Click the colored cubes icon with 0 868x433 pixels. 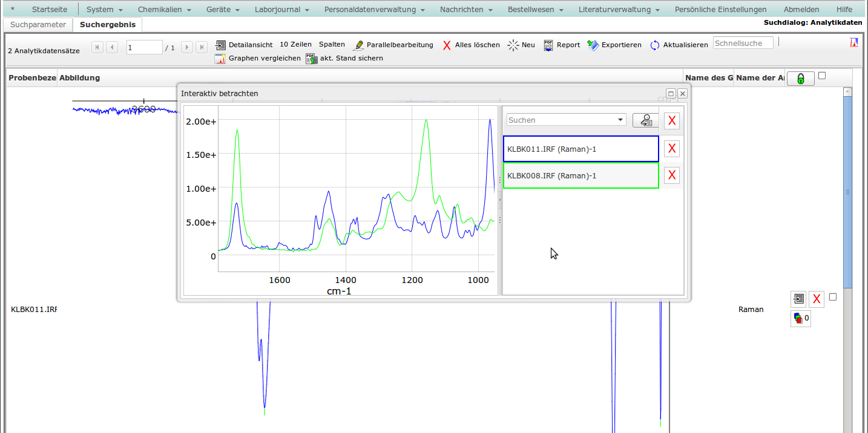[800, 318]
